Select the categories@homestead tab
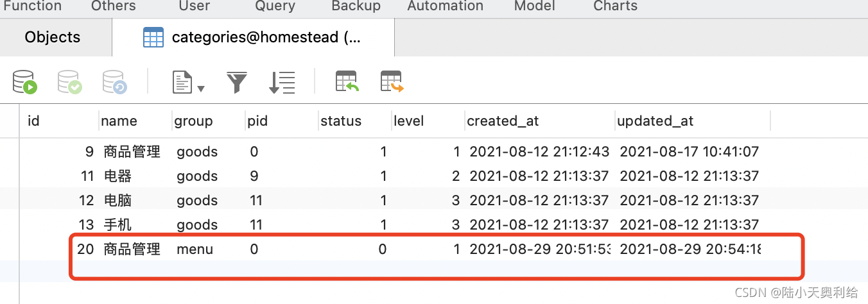The height and width of the screenshot is (304, 868). click(253, 37)
